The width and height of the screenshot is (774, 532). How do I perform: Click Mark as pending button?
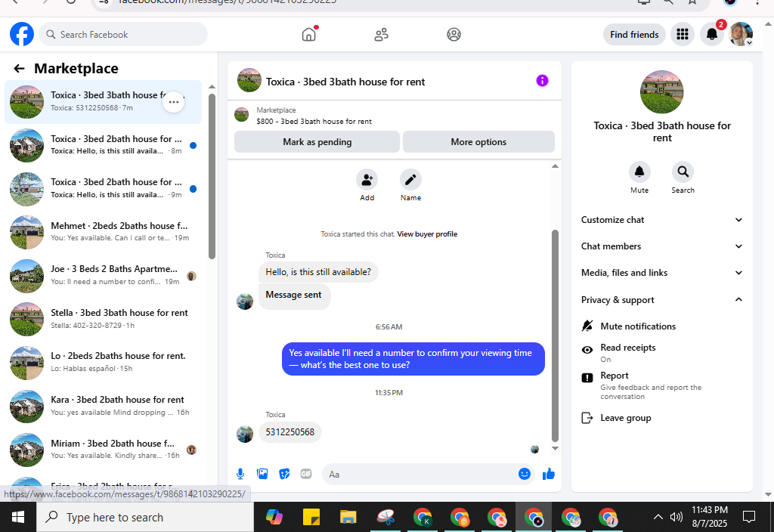[x=317, y=142]
